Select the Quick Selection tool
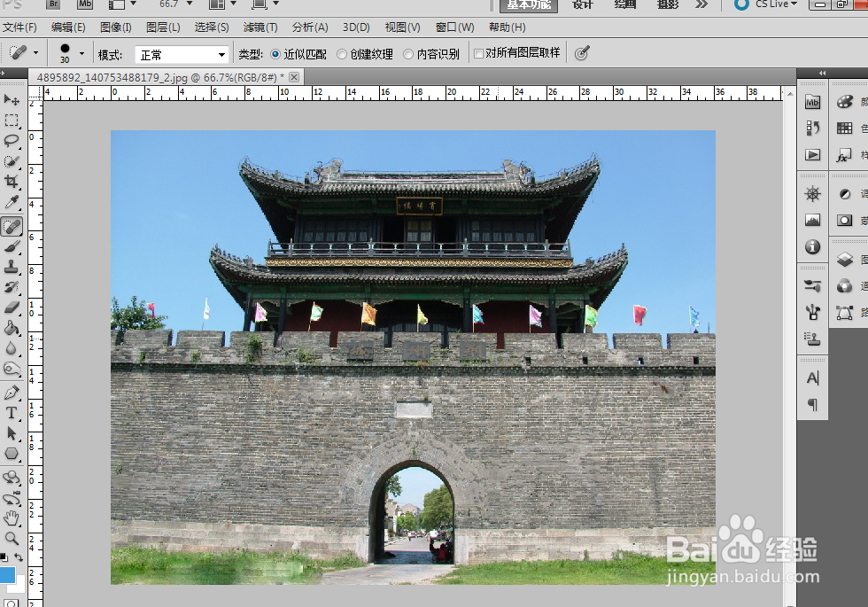 (x=12, y=161)
